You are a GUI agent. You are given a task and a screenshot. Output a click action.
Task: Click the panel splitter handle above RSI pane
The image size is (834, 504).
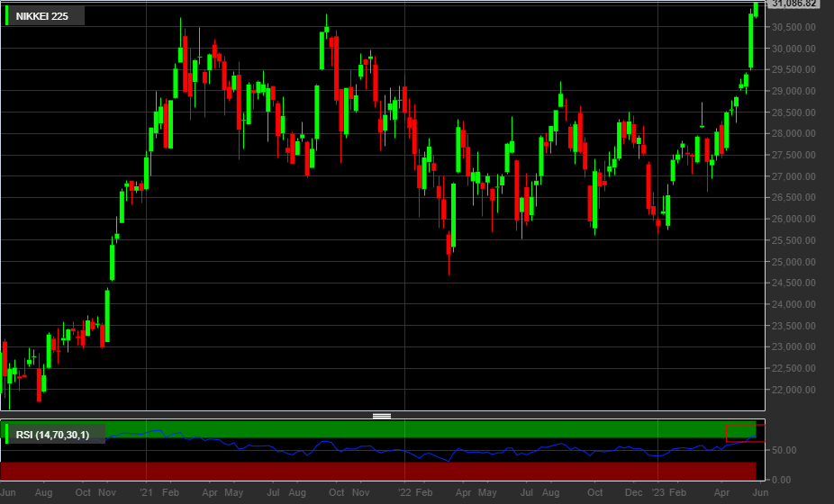point(382,417)
